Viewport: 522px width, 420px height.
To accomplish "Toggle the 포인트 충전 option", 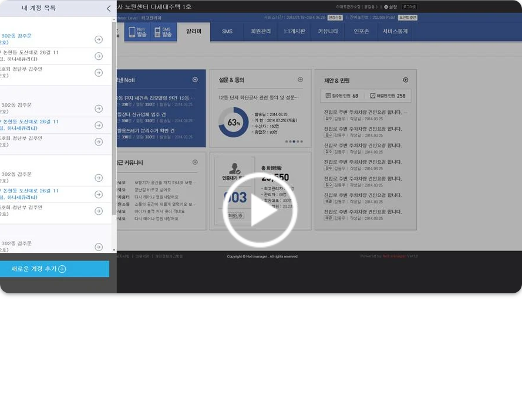I will click(x=408, y=17).
